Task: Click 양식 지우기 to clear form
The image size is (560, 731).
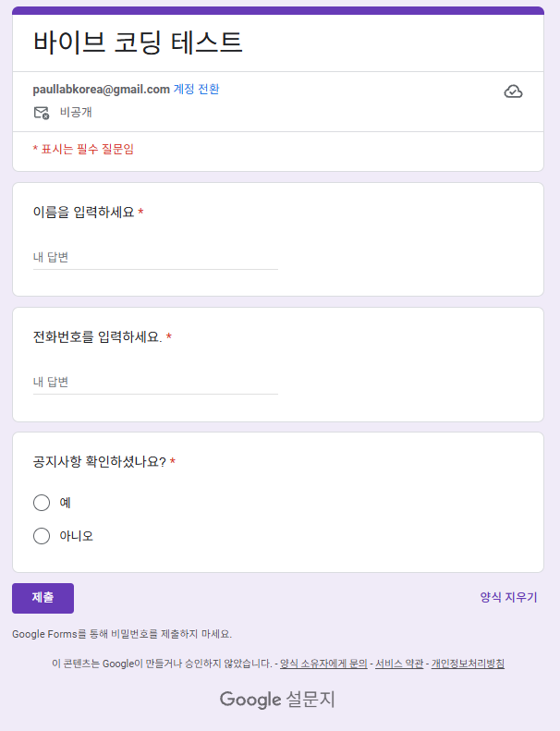Action: pos(508,598)
